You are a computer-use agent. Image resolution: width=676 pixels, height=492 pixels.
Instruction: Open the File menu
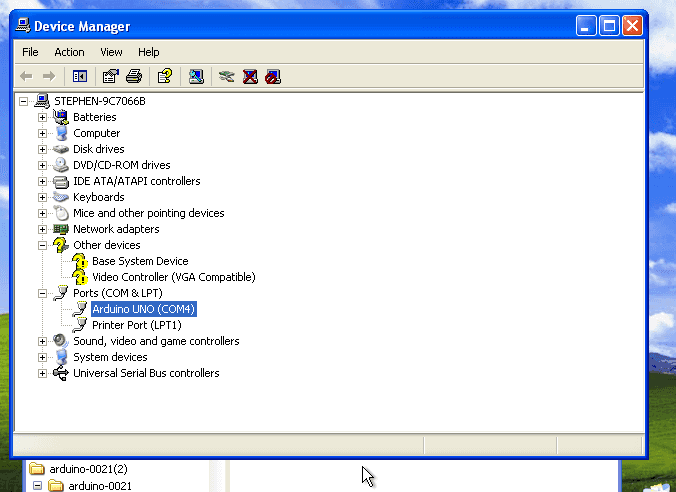[30, 52]
